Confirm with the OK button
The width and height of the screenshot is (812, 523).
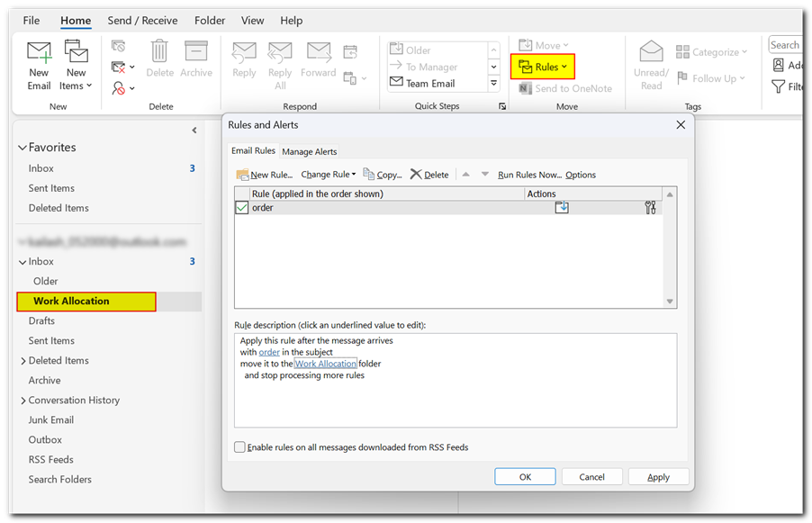tap(525, 477)
